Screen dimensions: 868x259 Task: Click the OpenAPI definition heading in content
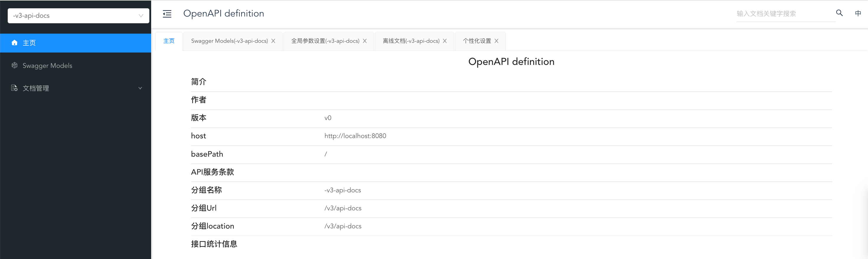[x=511, y=62]
